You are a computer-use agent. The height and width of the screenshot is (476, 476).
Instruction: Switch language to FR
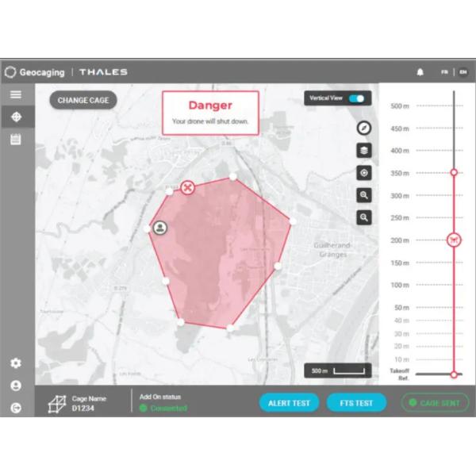445,72
